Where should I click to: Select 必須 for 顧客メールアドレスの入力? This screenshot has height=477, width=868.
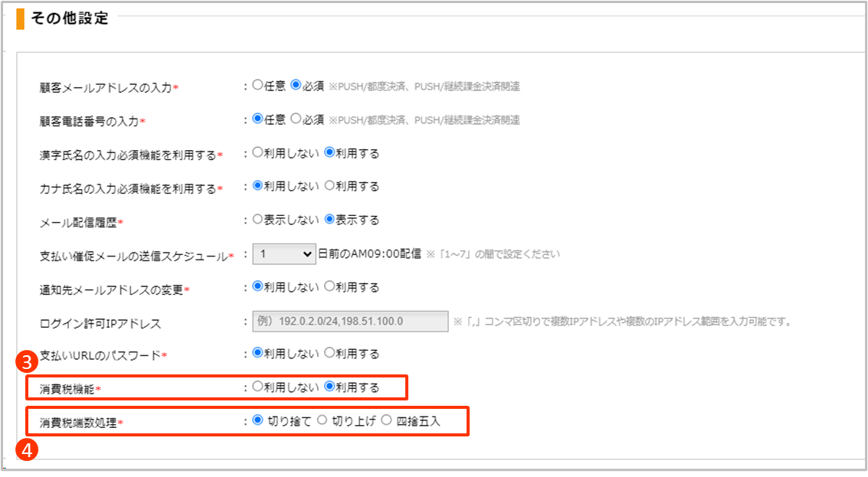pyautogui.click(x=296, y=86)
